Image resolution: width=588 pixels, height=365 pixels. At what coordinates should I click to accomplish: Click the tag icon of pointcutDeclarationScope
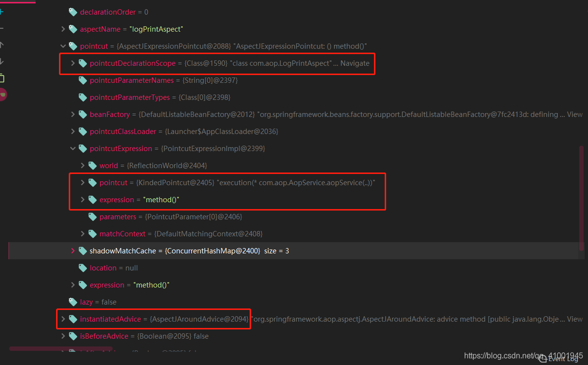83,63
